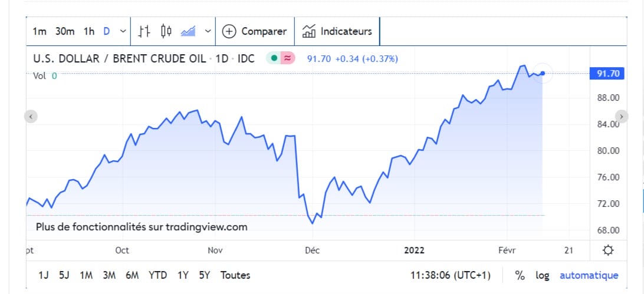Switch to 30m interval
The width and height of the screenshot is (644, 294).
(65, 31)
